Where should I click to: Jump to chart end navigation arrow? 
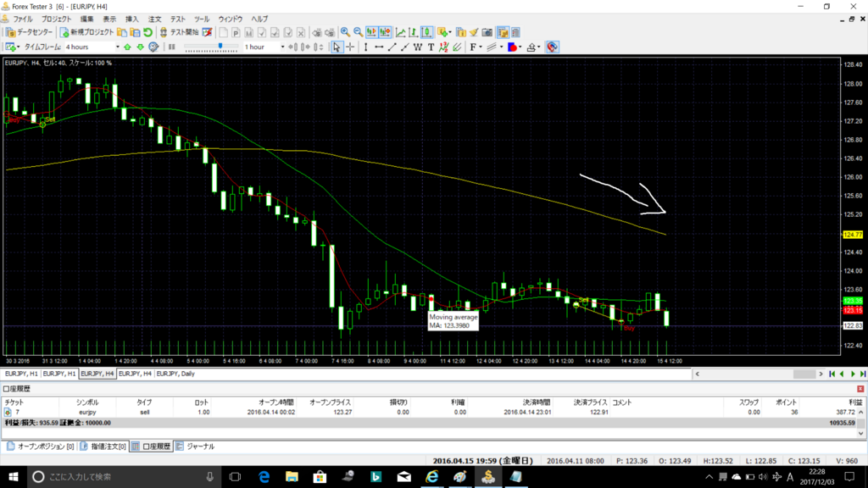coord(862,374)
